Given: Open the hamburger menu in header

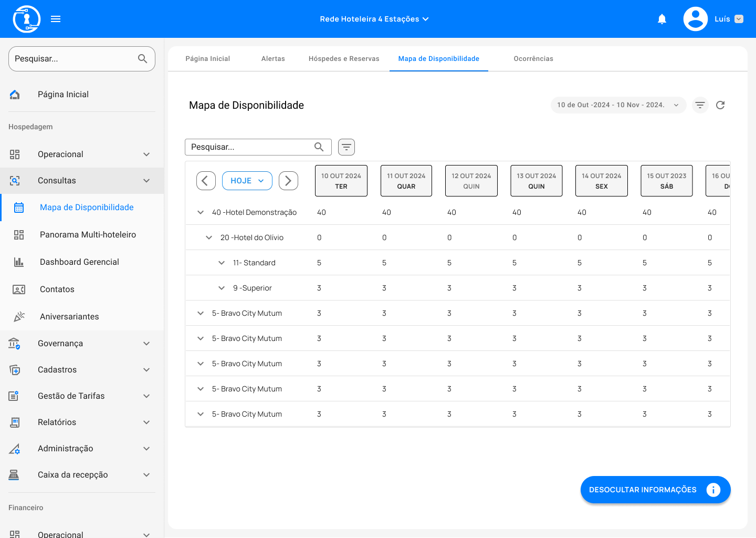Looking at the screenshot, I should 56,19.
